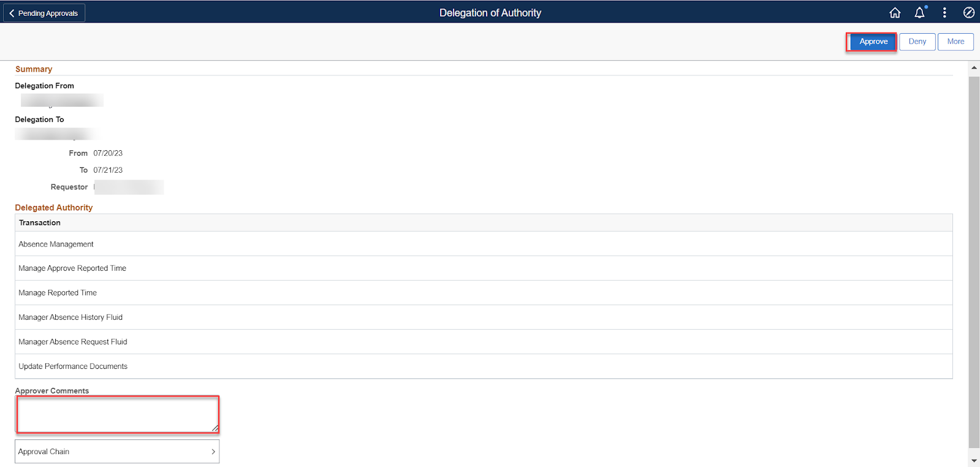Go back to Pending Approvals
980x467 pixels.
(x=44, y=13)
